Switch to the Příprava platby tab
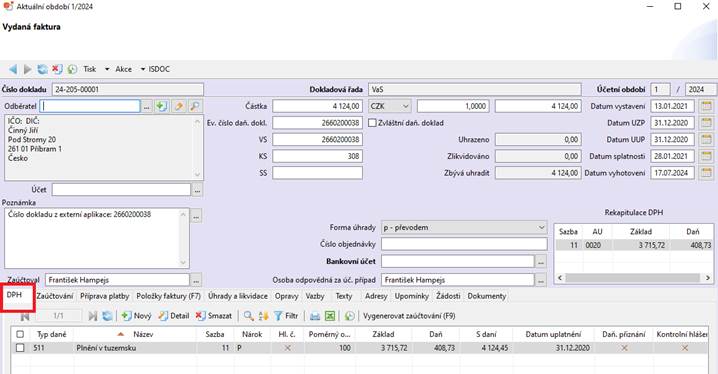Screen dimensions: 718x374 tap(104, 296)
